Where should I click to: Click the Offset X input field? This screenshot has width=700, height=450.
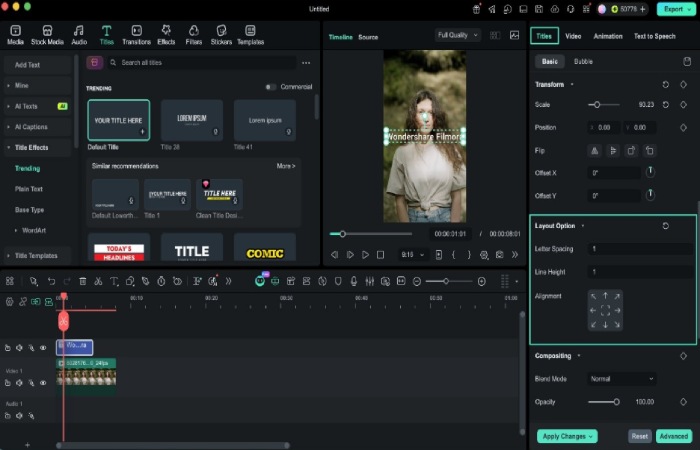point(614,173)
